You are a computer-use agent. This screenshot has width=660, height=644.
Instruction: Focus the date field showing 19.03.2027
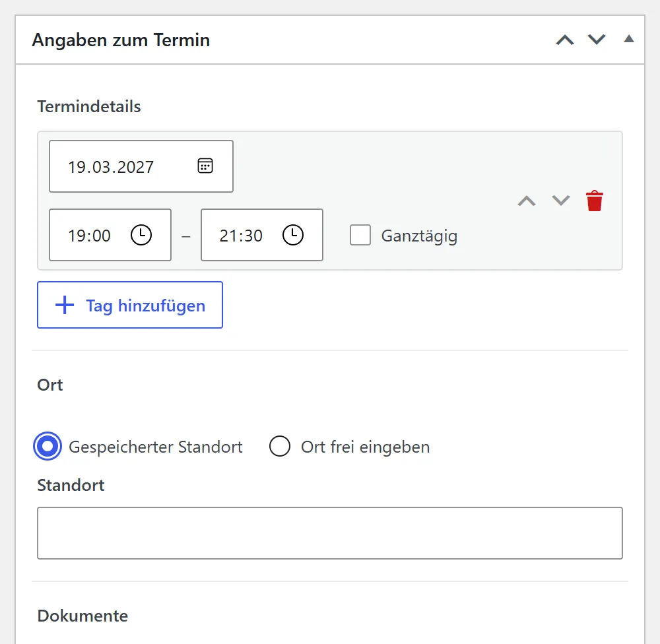pyautogui.click(x=141, y=166)
